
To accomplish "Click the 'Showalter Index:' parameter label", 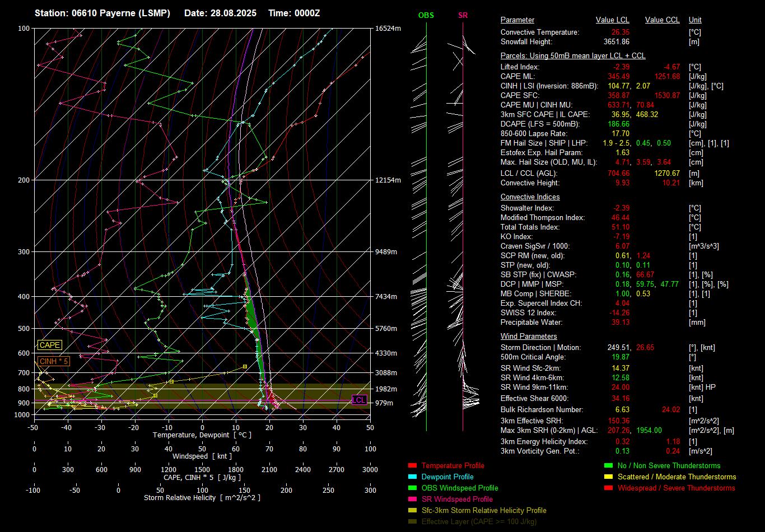I will pos(528,208).
